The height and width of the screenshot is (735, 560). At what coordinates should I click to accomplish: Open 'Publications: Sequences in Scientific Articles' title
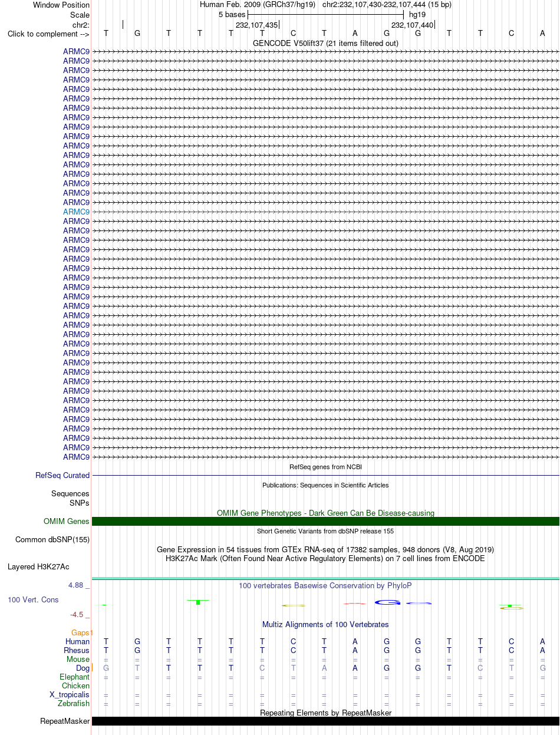pyautogui.click(x=325, y=485)
